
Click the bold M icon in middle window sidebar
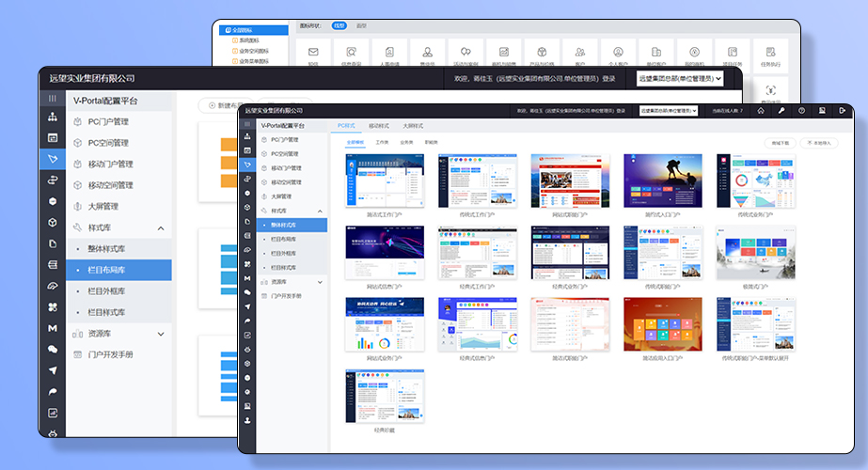53,328
